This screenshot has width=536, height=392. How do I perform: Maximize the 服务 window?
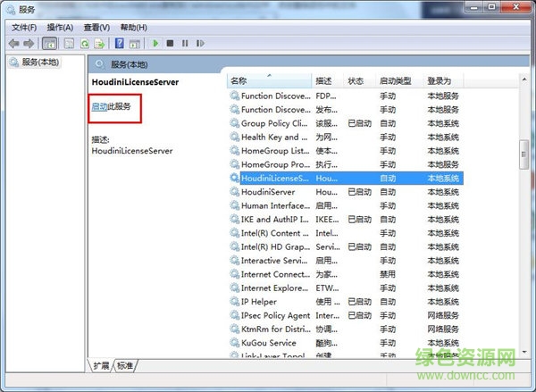point(492,6)
